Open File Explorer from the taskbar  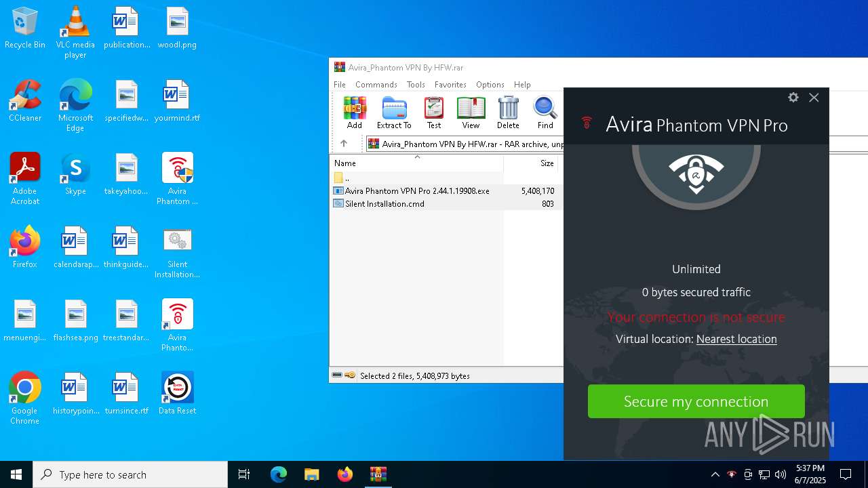pos(311,474)
